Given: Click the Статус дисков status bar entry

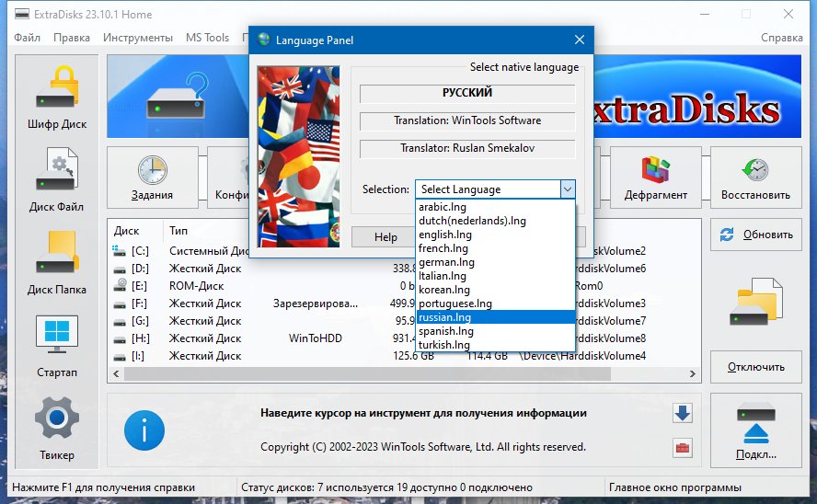Looking at the screenshot, I should [x=386, y=487].
